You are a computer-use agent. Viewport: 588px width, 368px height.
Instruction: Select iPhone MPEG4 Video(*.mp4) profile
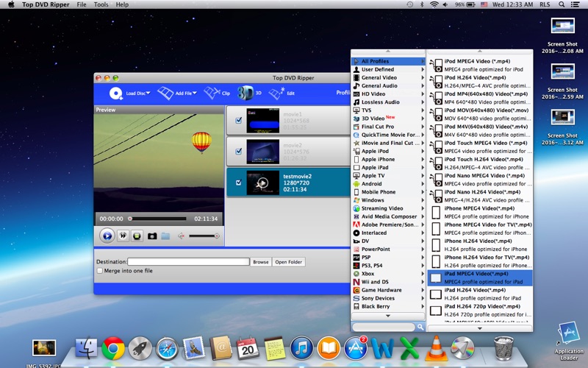click(480, 212)
